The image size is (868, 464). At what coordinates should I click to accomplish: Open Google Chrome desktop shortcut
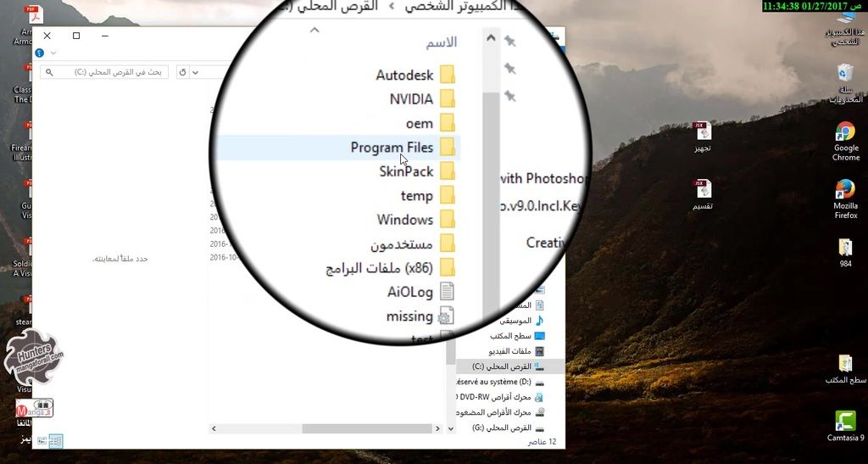click(845, 142)
